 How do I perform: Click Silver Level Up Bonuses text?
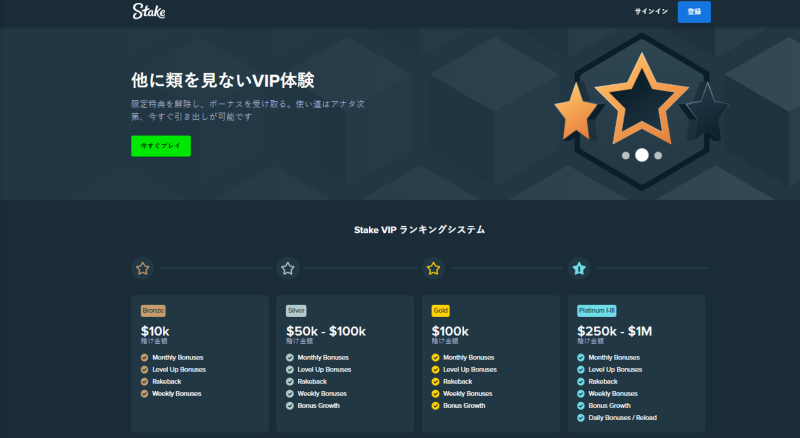(x=324, y=370)
